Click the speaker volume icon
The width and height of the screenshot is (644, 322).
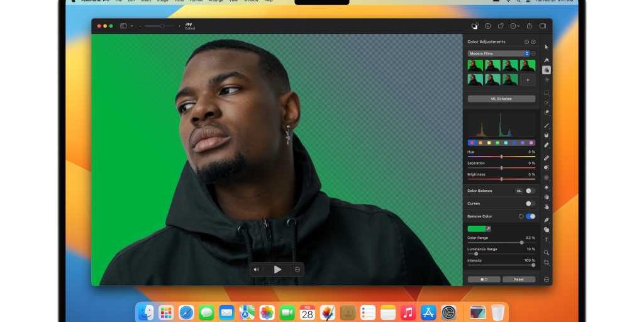[256, 269]
